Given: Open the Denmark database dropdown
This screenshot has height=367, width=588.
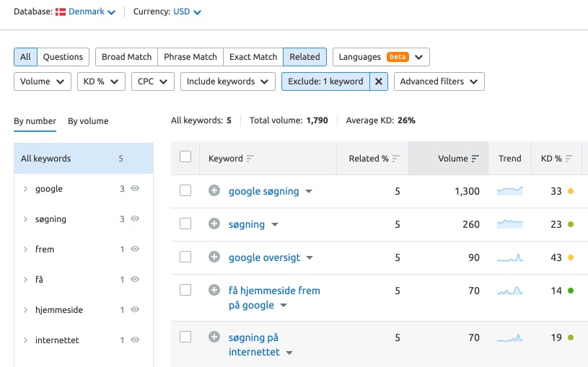Looking at the screenshot, I should 85,12.
